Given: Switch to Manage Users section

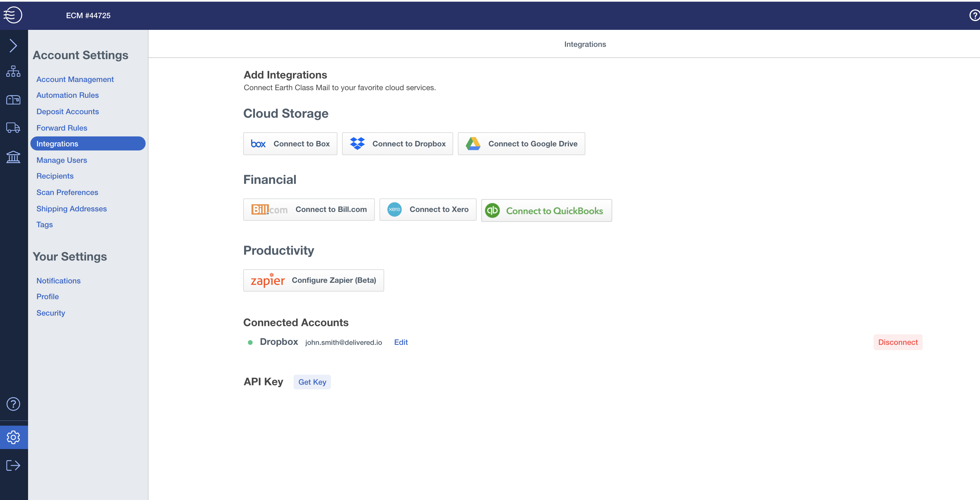Looking at the screenshot, I should pyautogui.click(x=62, y=160).
